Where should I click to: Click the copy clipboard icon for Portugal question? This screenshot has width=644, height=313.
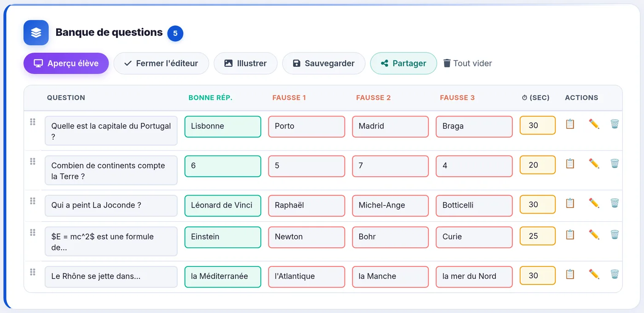570,124
